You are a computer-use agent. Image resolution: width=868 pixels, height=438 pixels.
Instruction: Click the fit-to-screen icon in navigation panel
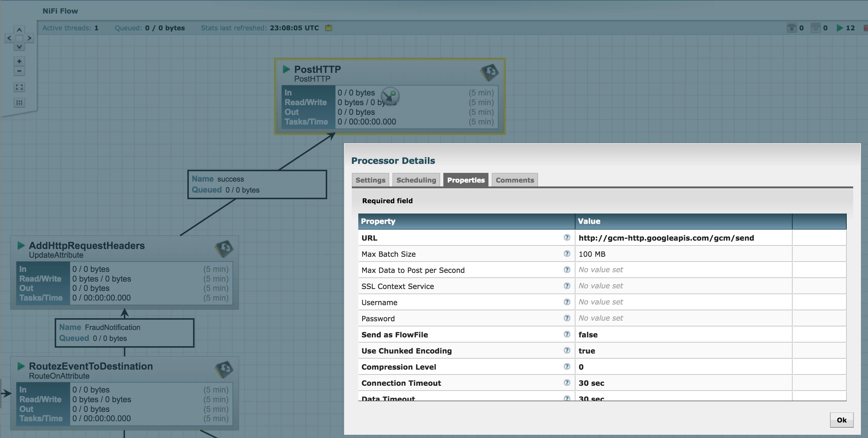19,87
